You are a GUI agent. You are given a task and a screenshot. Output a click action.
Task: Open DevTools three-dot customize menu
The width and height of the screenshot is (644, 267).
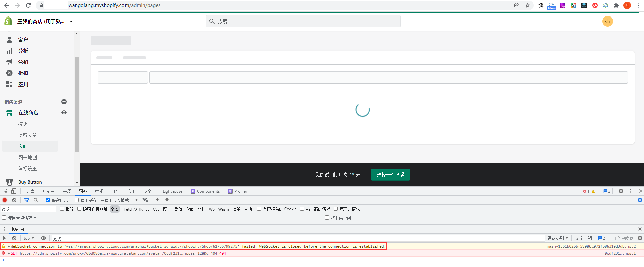click(x=631, y=191)
